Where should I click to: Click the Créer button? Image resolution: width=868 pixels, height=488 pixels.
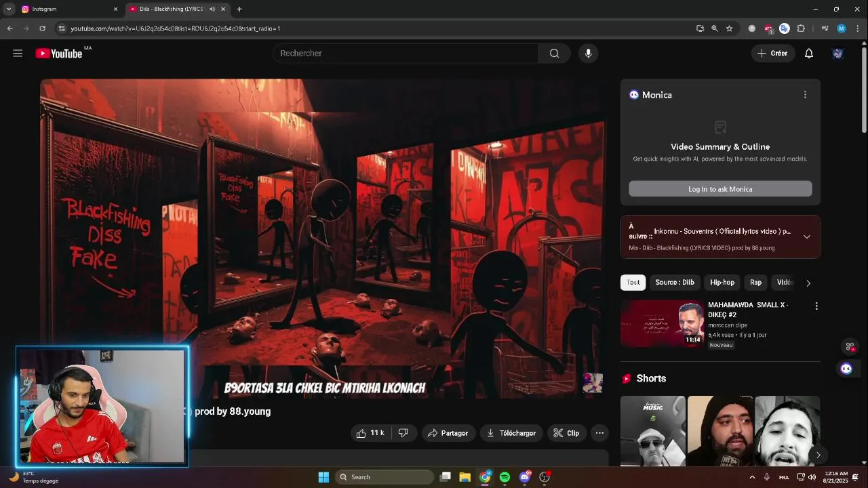click(x=772, y=54)
